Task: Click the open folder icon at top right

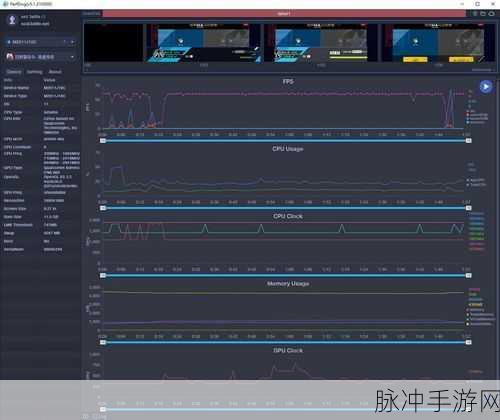Action: tap(483, 14)
